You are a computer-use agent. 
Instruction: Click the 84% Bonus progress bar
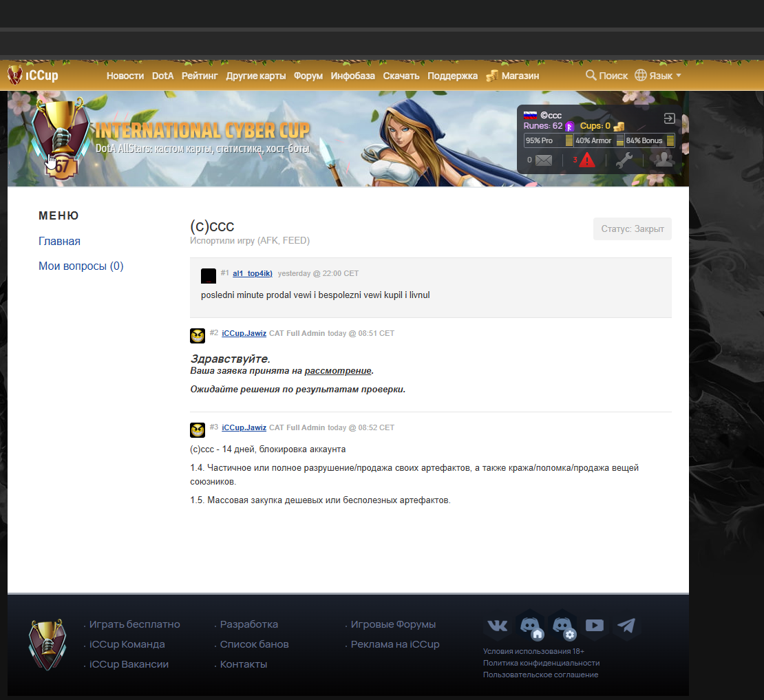click(650, 140)
